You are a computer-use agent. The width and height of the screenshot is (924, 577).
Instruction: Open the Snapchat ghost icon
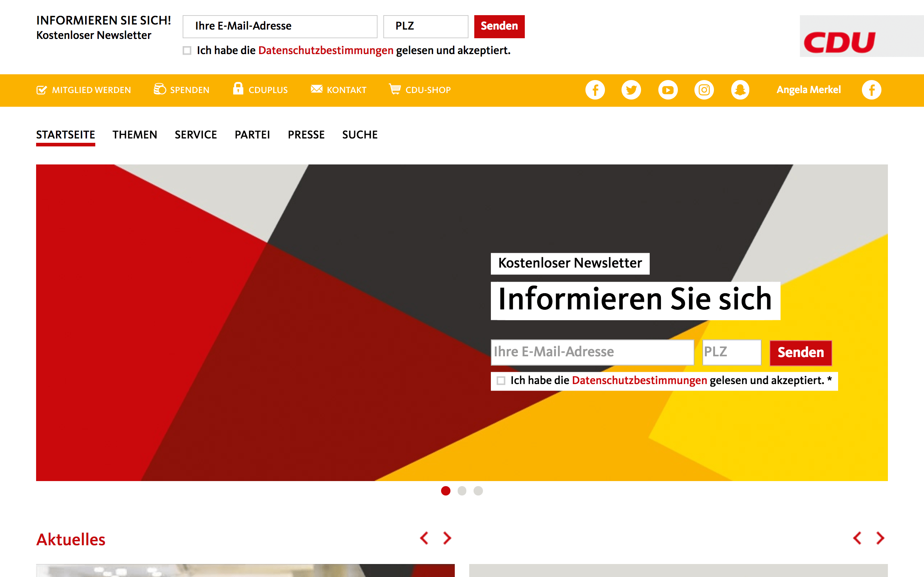pyautogui.click(x=740, y=90)
